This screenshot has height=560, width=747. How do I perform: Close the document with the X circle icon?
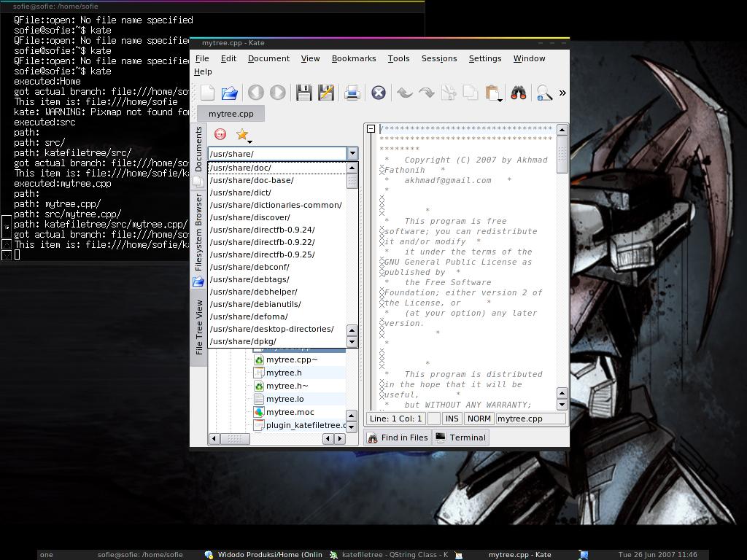(x=379, y=93)
